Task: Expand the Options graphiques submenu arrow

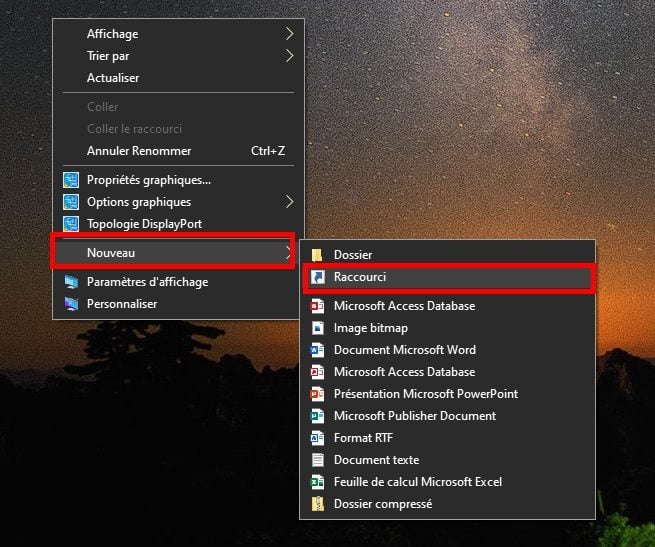Action: (289, 202)
